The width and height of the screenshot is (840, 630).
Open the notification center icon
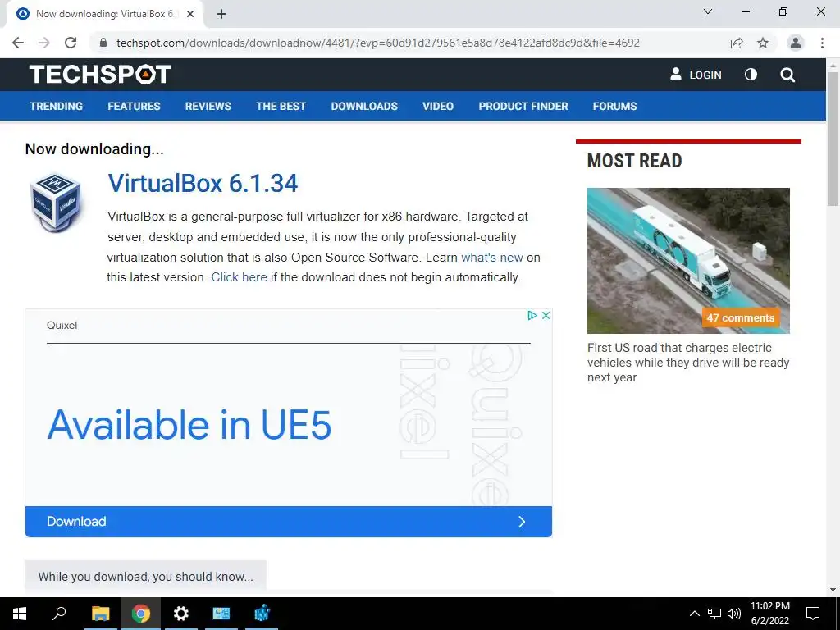(x=813, y=614)
